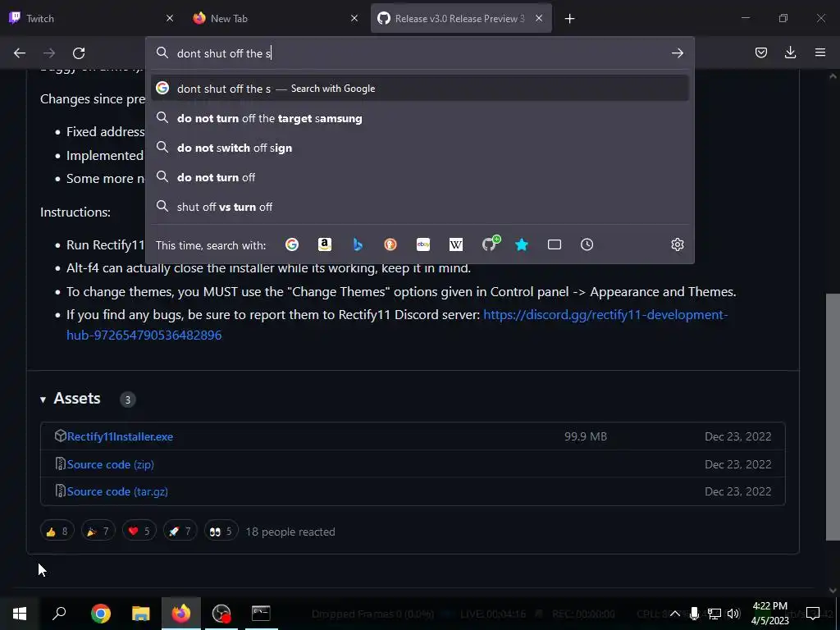Search history with clock icon

point(587,244)
